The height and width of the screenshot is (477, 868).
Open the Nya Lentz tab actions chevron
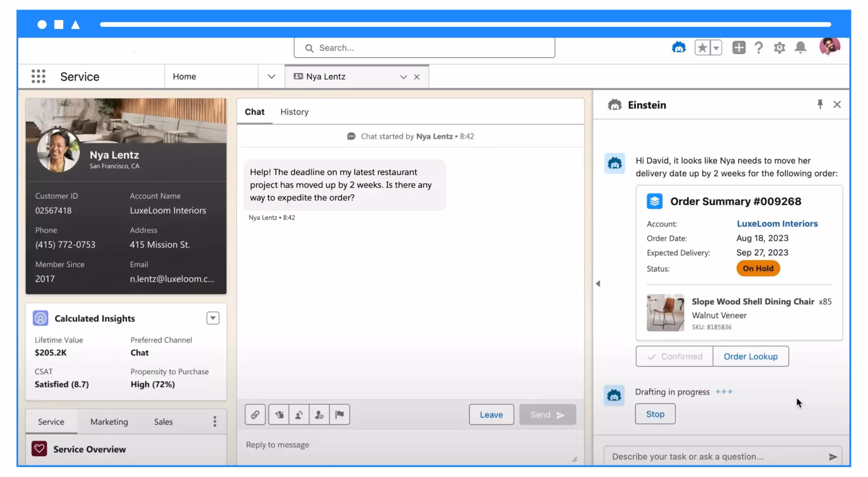pos(403,77)
